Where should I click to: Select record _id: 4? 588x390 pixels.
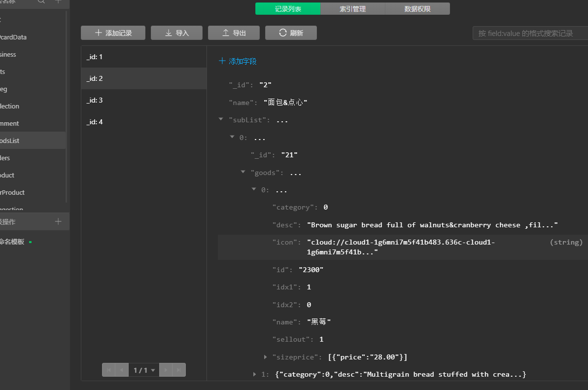tap(143, 122)
